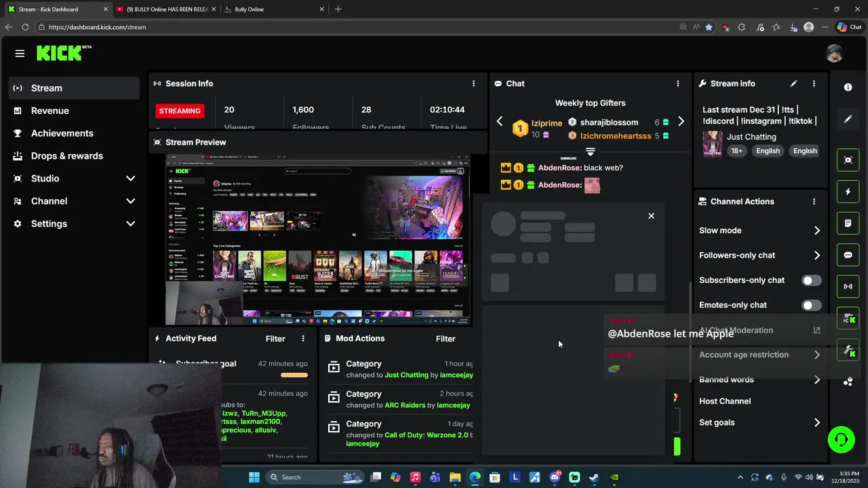Click STREAMING status badge

(180, 110)
